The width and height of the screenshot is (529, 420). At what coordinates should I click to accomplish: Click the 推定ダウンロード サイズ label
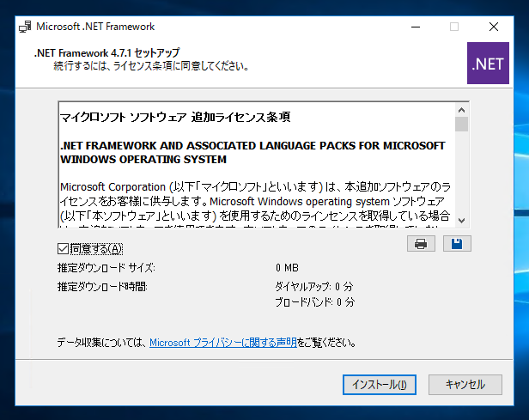[106, 268]
